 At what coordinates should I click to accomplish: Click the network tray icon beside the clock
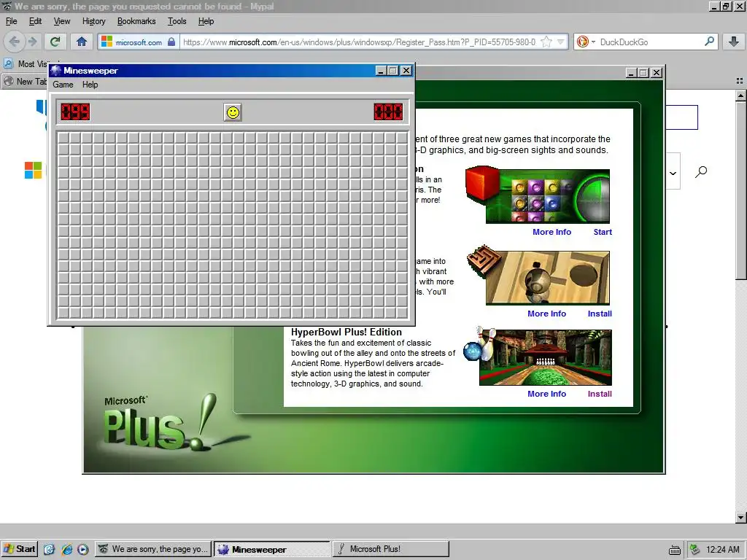[x=695, y=550]
